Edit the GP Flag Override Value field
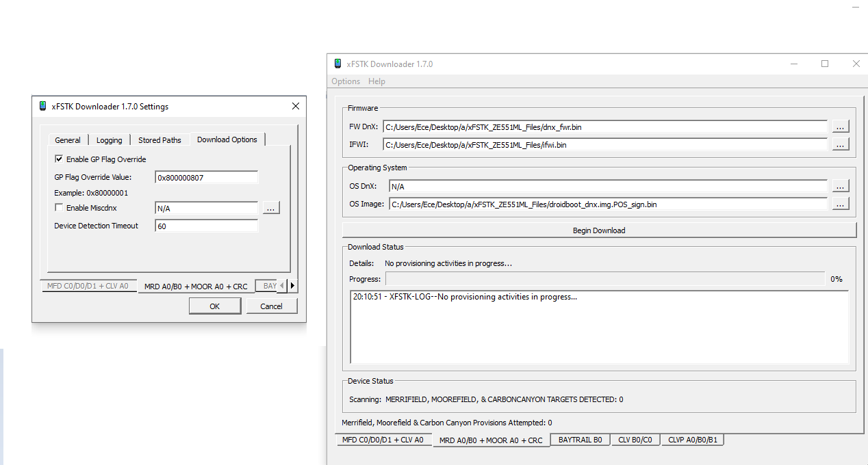 (x=207, y=178)
